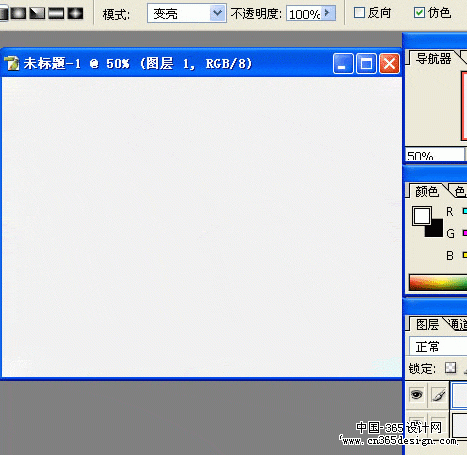Uncheck the 仿色 checkbox

(x=419, y=13)
